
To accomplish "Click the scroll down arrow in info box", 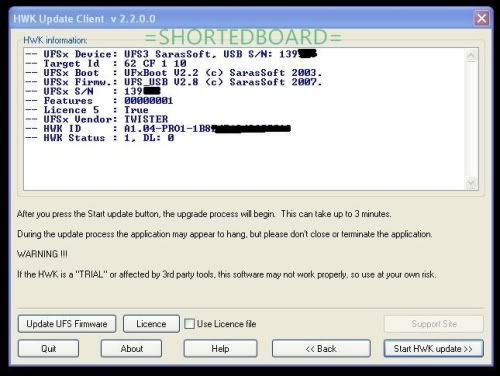I will pos(471,183).
